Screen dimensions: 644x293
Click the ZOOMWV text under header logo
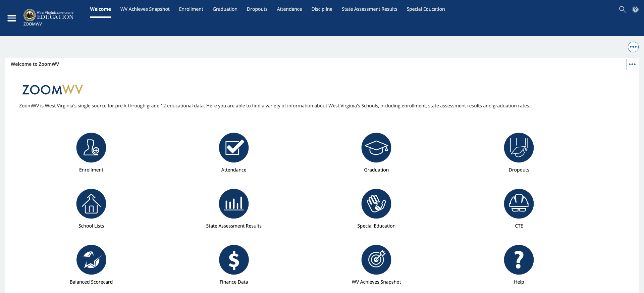(x=33, y=24)
